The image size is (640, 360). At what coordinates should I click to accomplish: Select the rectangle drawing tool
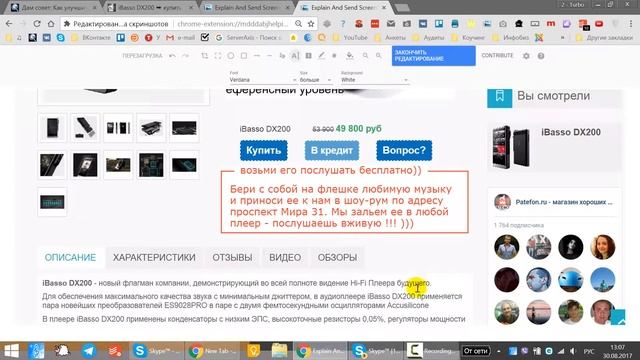coord(244,56)
